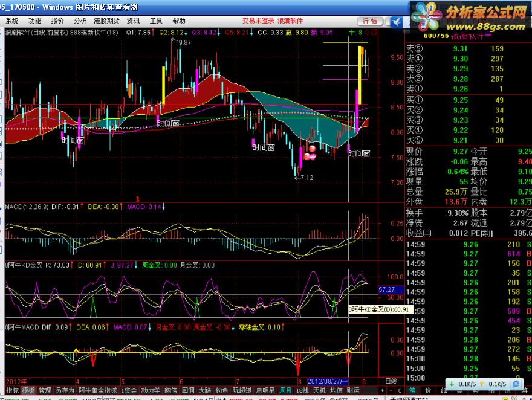Select the 钓鱼 template tab
Image resolution: width=532 pixels, height=400 pixels.
(221, 390)
